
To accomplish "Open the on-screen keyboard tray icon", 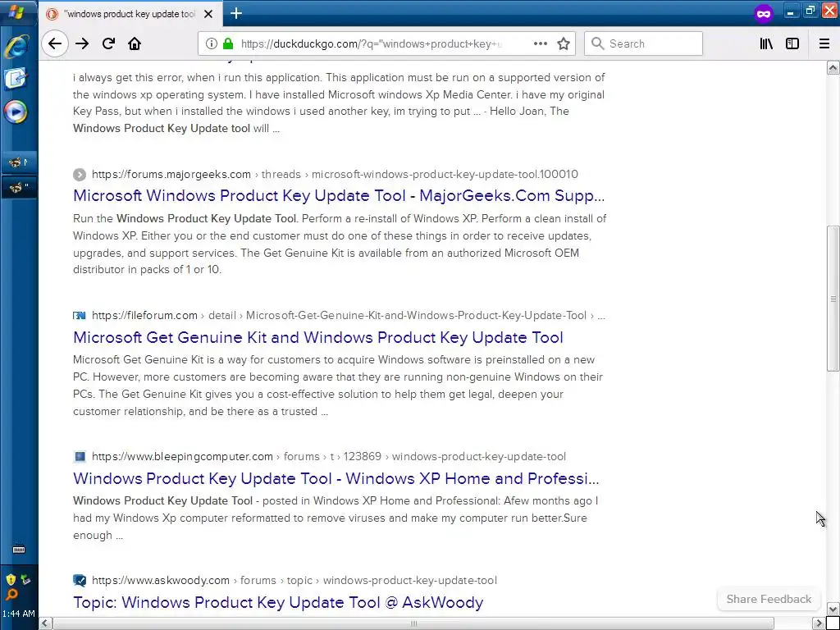I will [19, 550].
